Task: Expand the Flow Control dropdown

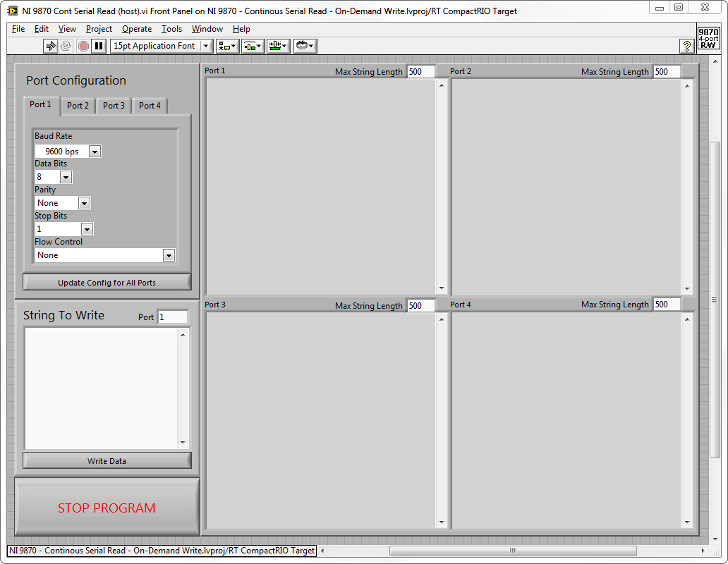Action: pos(169,256)
